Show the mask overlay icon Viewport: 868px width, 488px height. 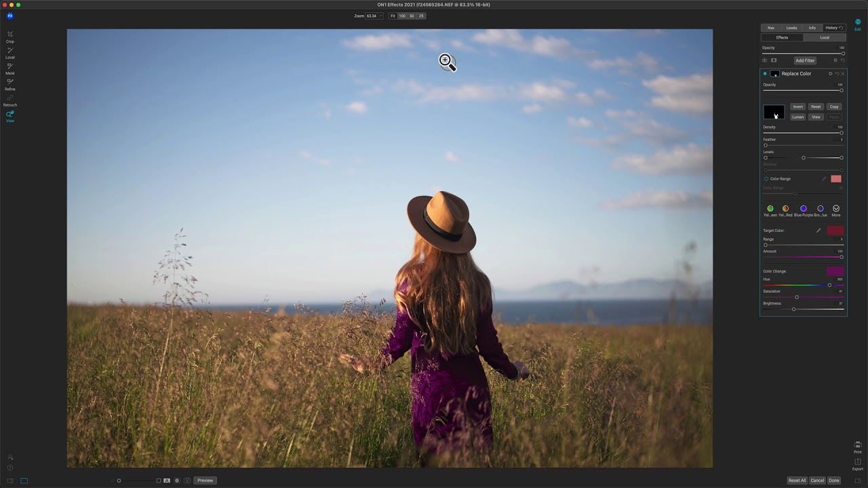click(774, 60)
